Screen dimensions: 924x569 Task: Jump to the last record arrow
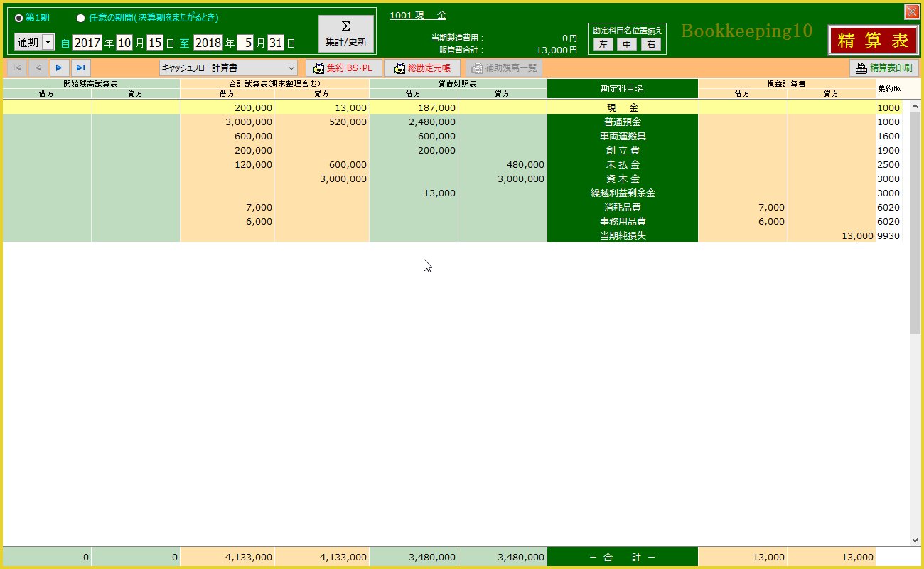[80, 68]
